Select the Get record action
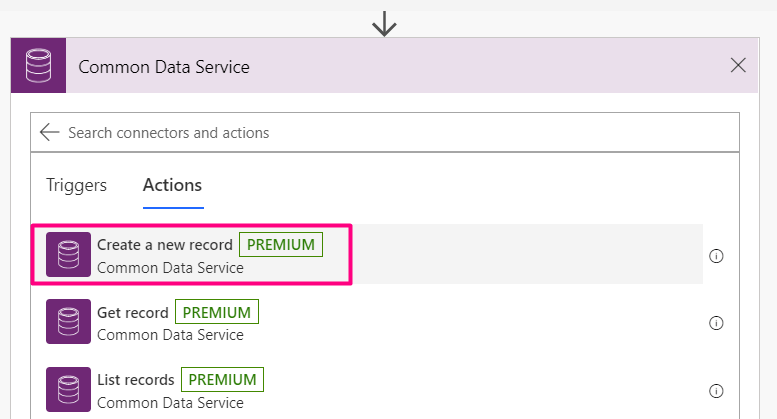Image resolution: width=777 pixels, height=419 pixels. point(133,313)
